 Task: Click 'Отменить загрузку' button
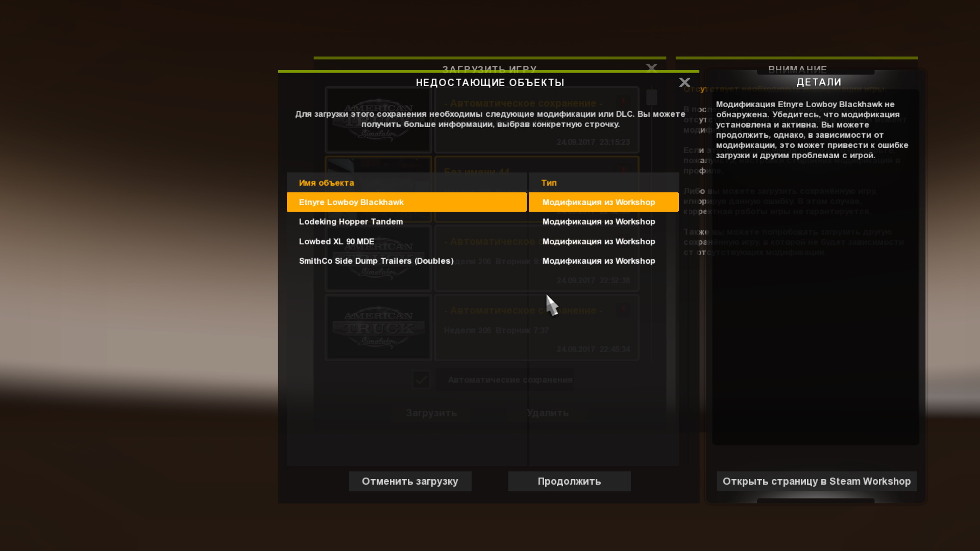tap(410, 481)
